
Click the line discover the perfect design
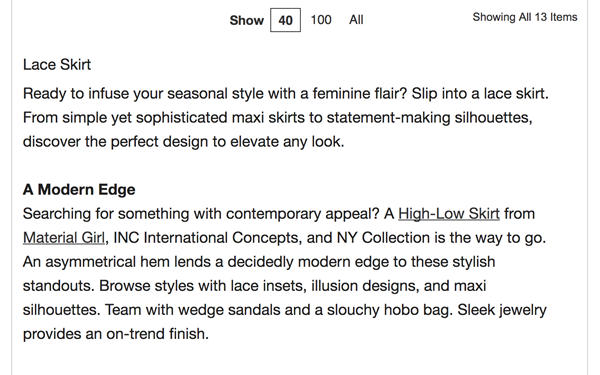point(184,142)
